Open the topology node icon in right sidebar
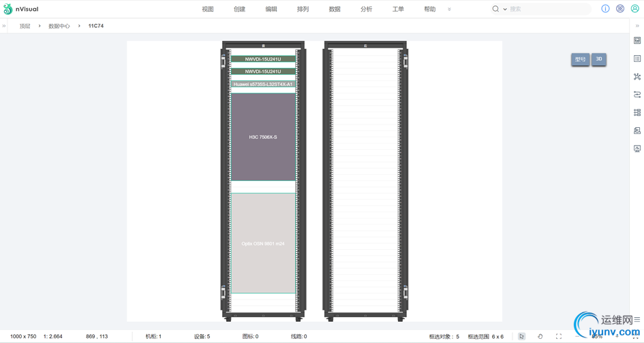 (637, 77)
